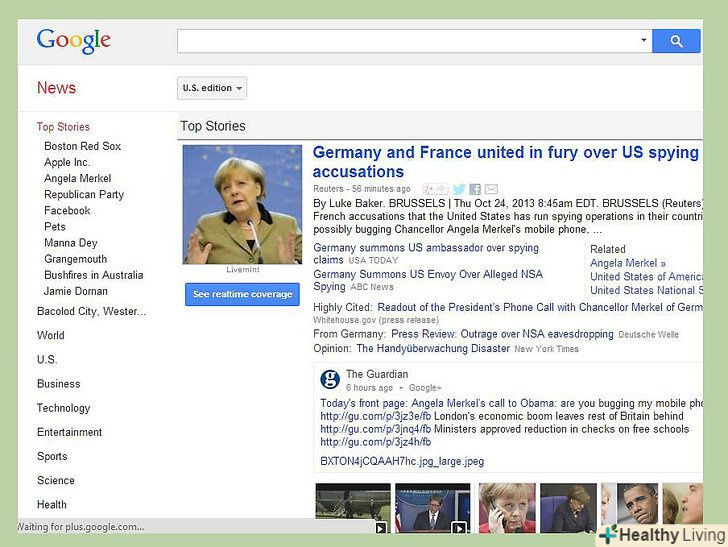Open the Science section
728x547 pixels.
pos(56,481)
